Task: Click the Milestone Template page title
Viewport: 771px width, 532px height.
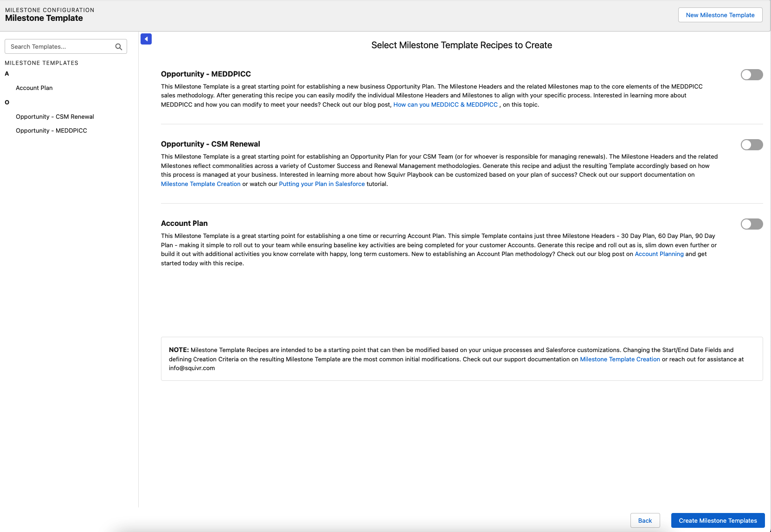Action: (x=44, y=18)
